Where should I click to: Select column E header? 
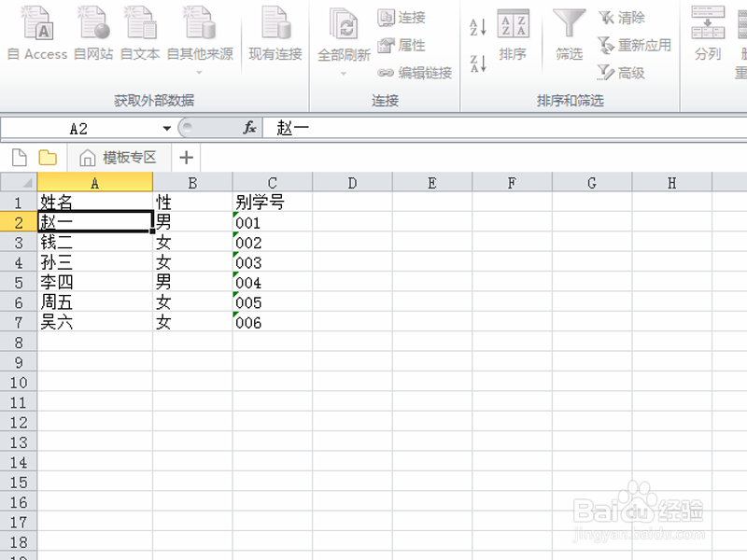pos(432,182)
